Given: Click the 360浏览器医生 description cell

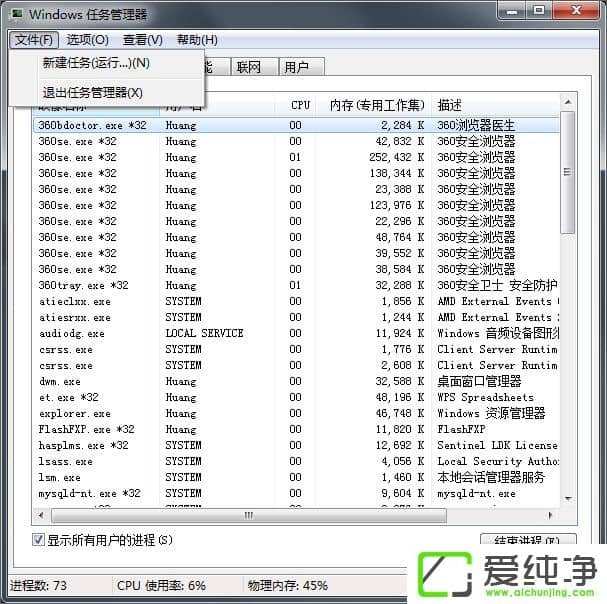Looking at the screenshot, I should pos(476,125).
